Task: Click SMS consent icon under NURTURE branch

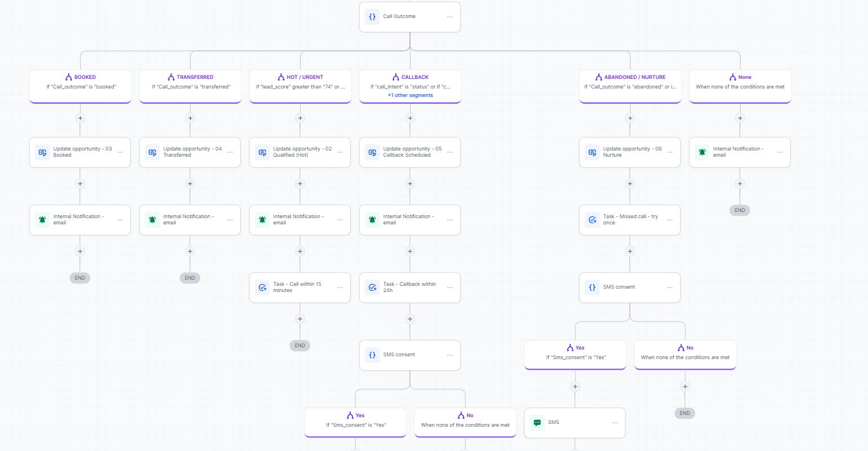Action: tap(592, 288)
